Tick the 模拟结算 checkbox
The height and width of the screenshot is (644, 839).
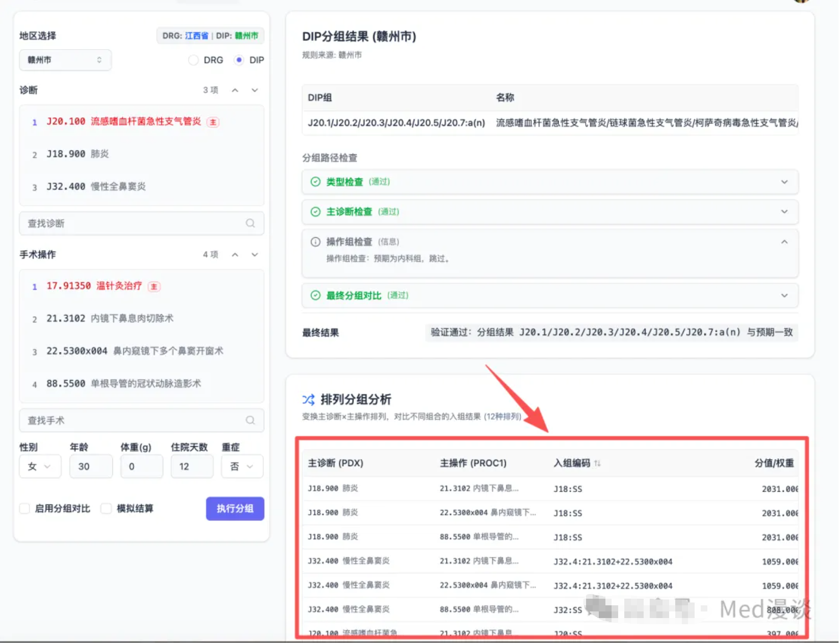[x=107, y=509]
